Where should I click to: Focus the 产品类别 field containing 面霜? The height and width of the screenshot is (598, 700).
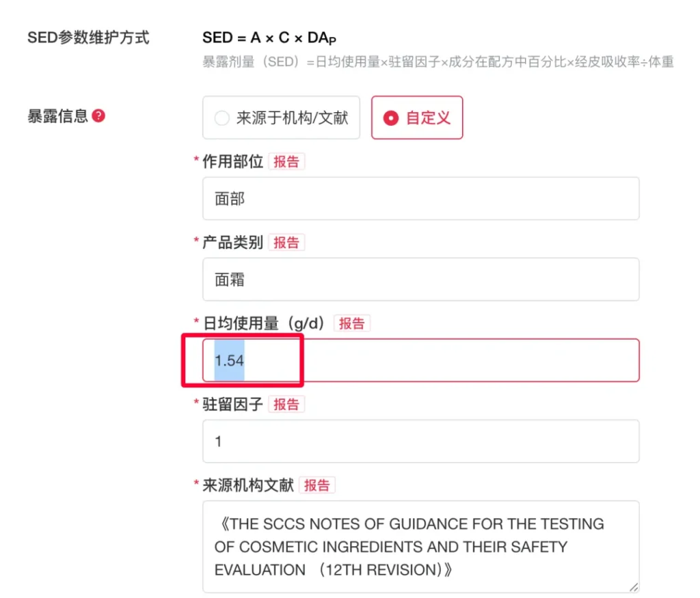pyautogui.click(x=420, y=280)
